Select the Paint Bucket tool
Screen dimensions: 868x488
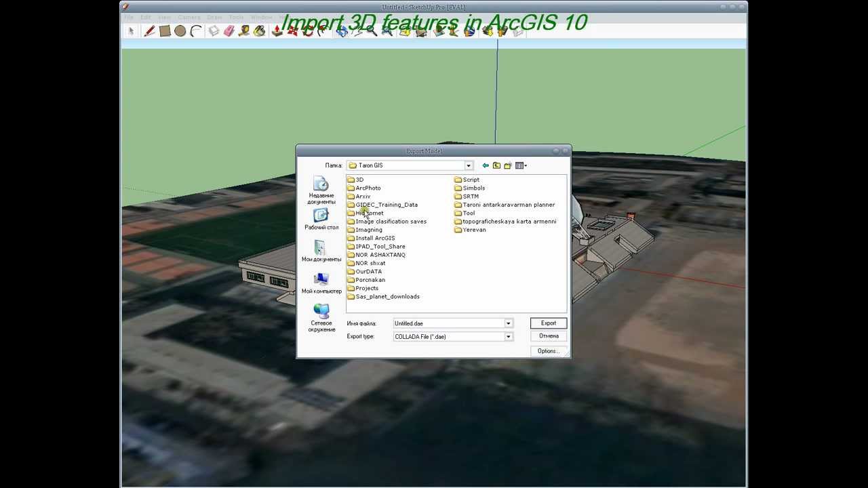(259, 31)
